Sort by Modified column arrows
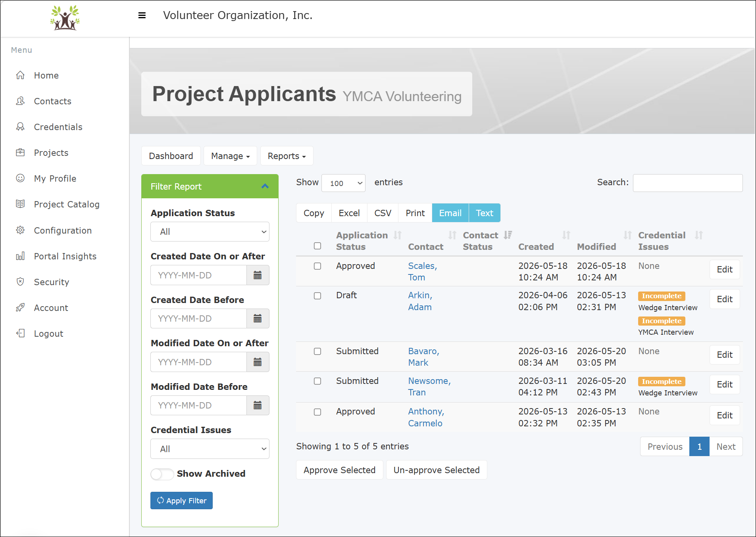Image resolution: width=756 pixels, height=537 pixels. coord(627,235)
